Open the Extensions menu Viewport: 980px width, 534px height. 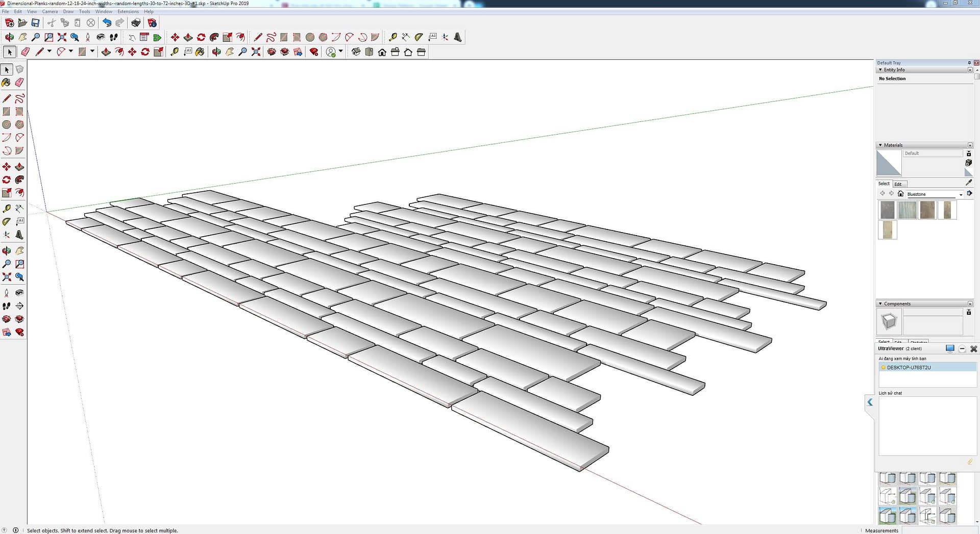(x=128, y=11)
